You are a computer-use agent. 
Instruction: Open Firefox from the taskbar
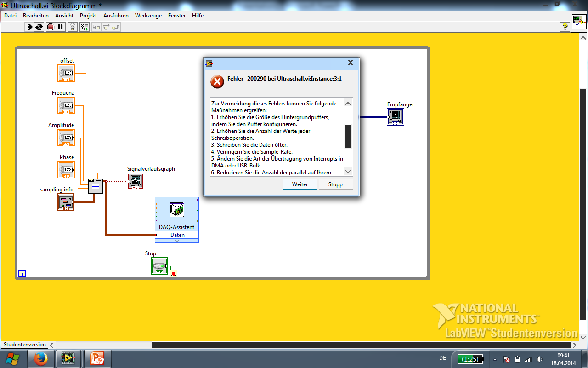click(x=41, y=358)
